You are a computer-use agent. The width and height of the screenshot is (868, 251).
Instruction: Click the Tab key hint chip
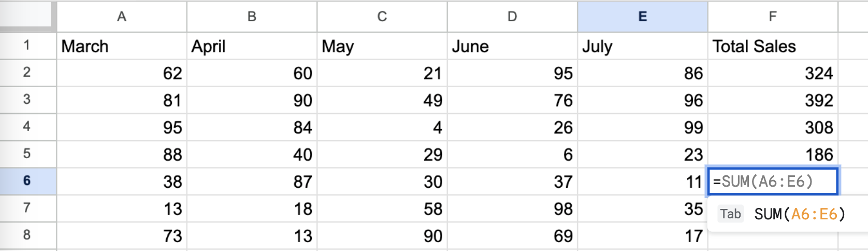[x=730, y=214]
